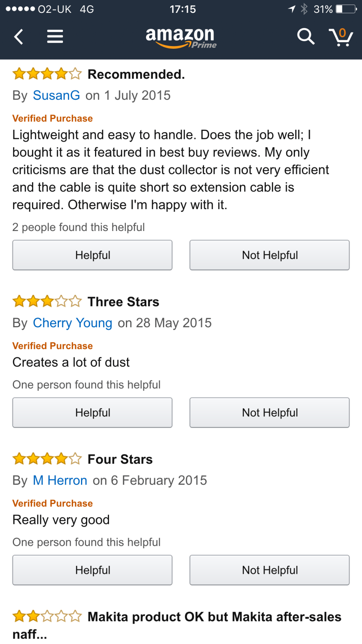The width and height of the screenshot is (362, 644).
Task: Tap the signal strength dots
Action: click(x=20, y=9)
